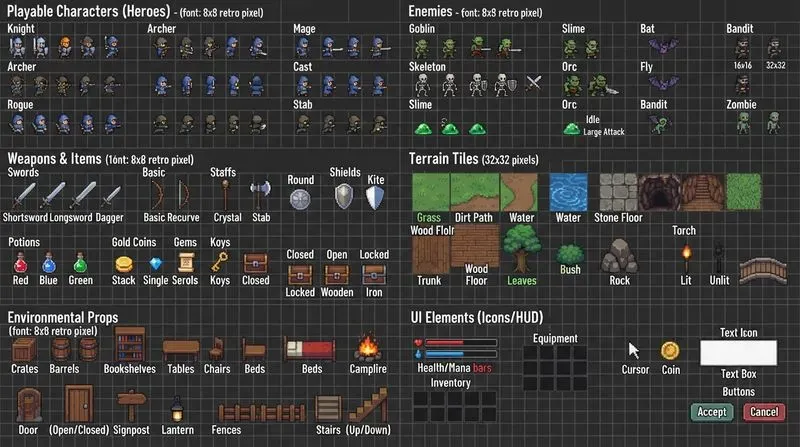Select the Tables prop

pos(181,351)
